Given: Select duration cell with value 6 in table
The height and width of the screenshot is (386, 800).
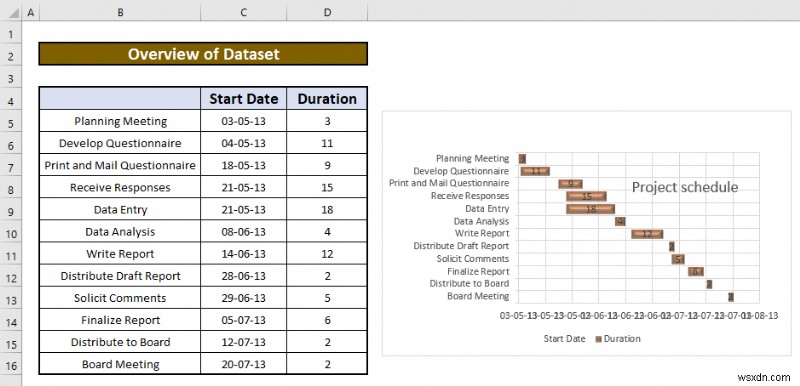Looking at the screenshot, I should point(327,320).
